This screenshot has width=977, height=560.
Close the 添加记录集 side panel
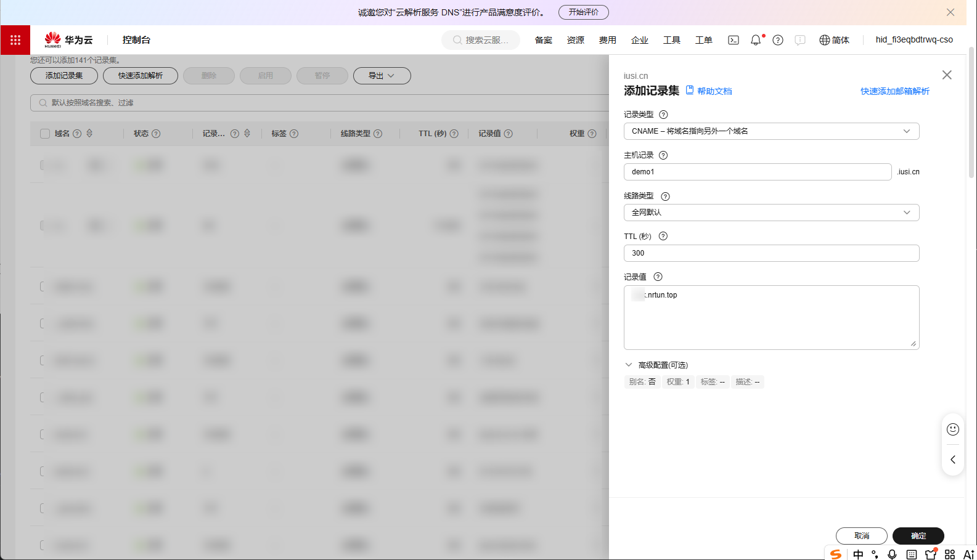pos(947,75)
